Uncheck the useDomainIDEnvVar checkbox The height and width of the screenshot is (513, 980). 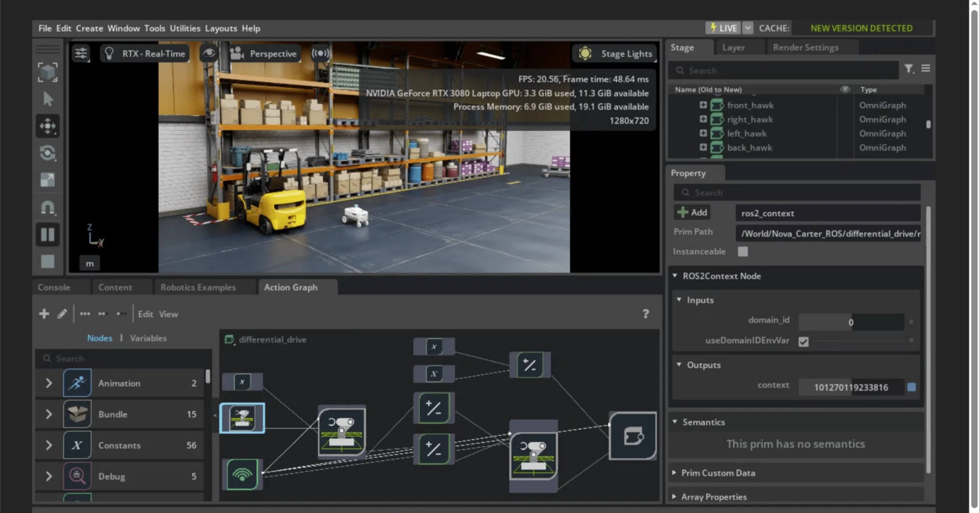803,341
